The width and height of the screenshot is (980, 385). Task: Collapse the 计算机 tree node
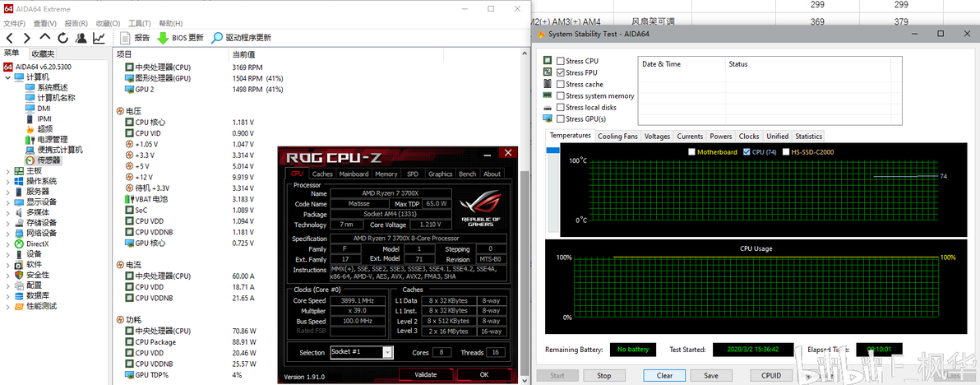coord(7,77)
